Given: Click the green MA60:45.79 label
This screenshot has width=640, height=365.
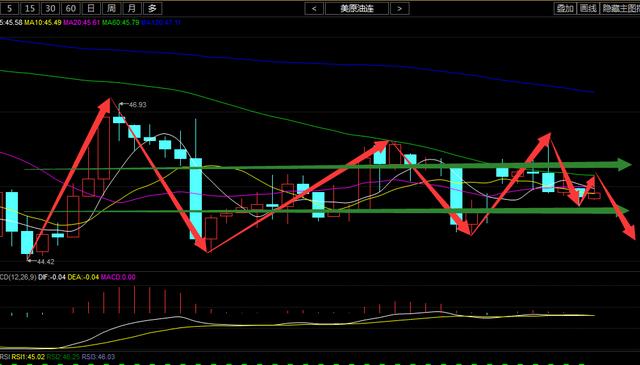Looking at the screenshot, I should [x=120, y=22].
